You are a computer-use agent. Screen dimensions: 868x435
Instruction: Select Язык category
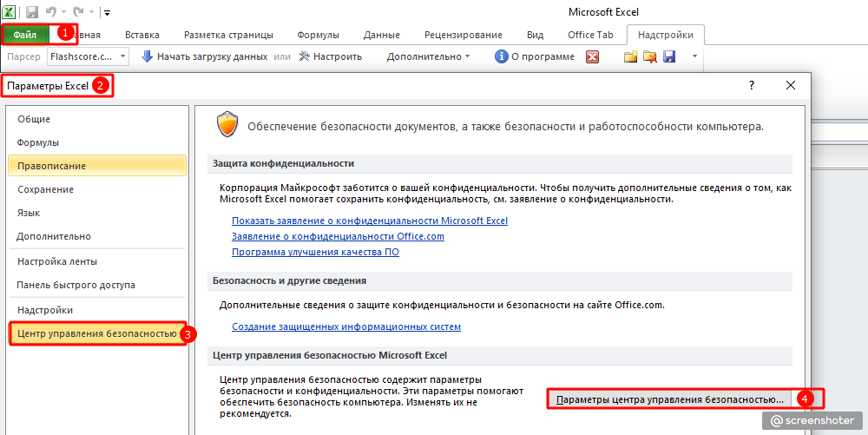click(97, 213)
